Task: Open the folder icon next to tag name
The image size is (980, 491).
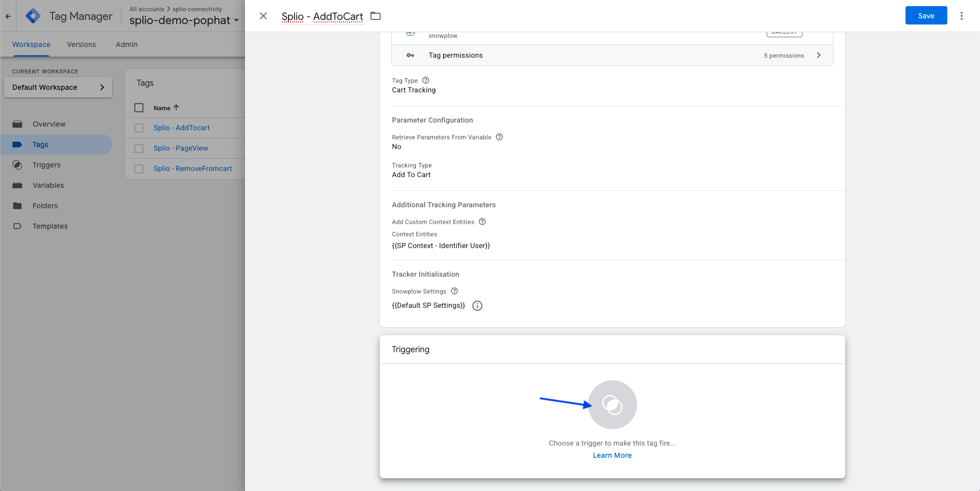Action: click(376, 16)
